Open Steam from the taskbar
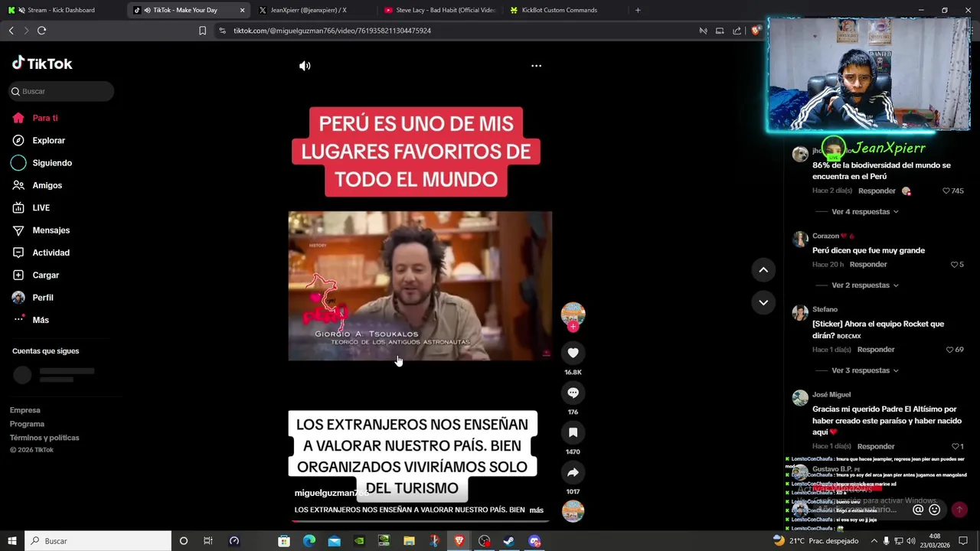Image resolution: width=980 pixels, height=551 pixels. pyautogui.click(x=508, y=541)
